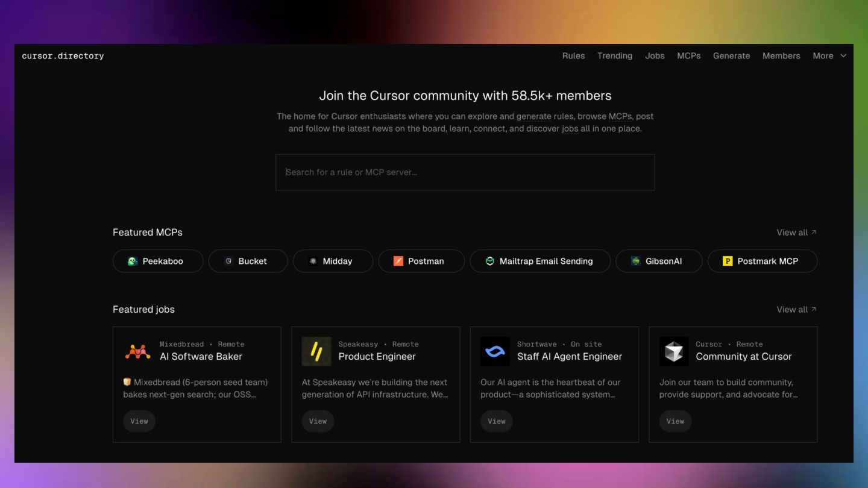Click the Product Engineer title
Screen dimensions: 868x488
(x=377, y=356)
